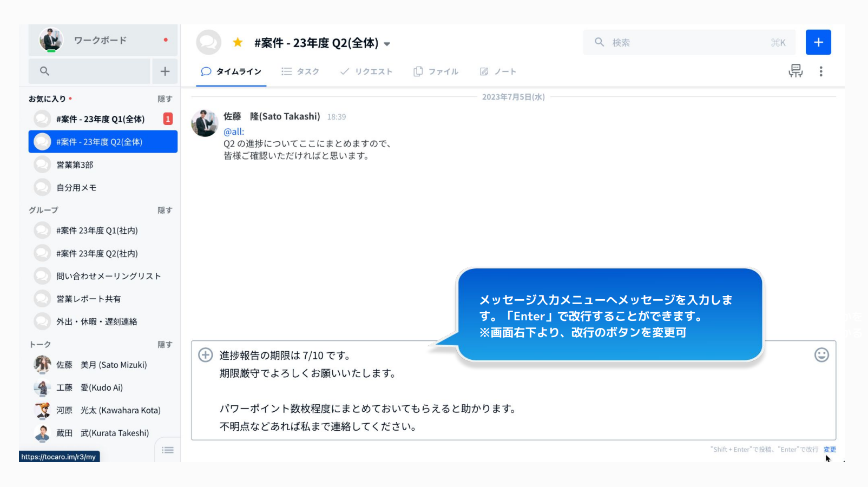
Task: Click avatar of 工藤 愛 in talk list
Action: point(42,387)
